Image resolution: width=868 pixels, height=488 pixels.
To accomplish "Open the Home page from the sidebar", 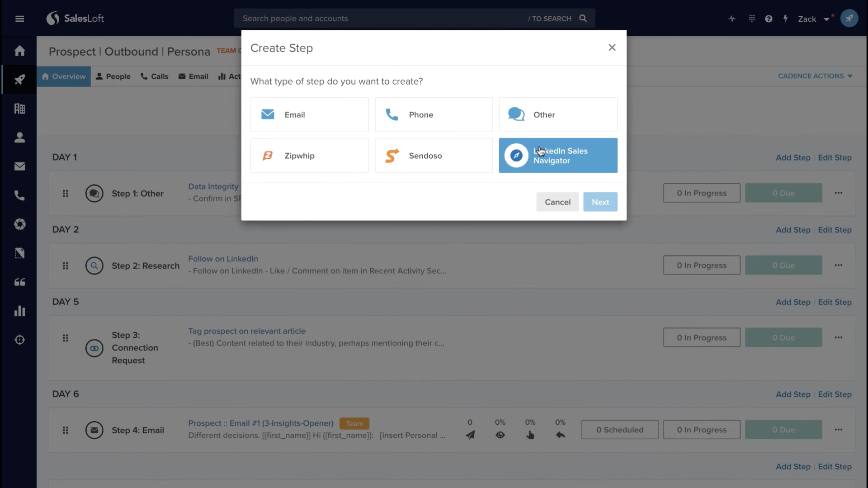I will point(20,51).
